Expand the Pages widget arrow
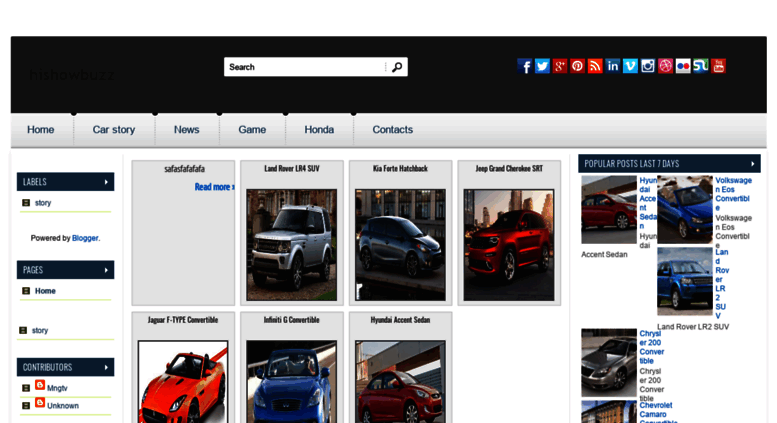777x423 pixels. pyautogui.click(x=106, y=270)
